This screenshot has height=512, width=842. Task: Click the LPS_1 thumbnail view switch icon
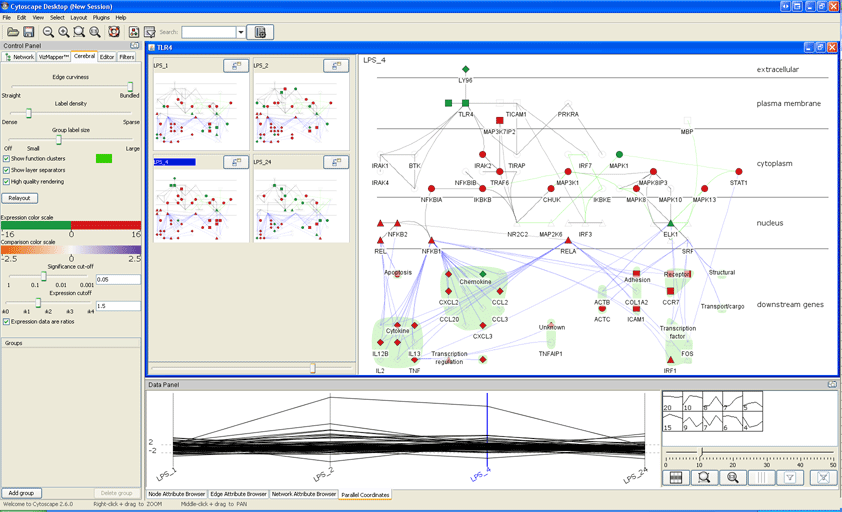click(x=236, y=66)
